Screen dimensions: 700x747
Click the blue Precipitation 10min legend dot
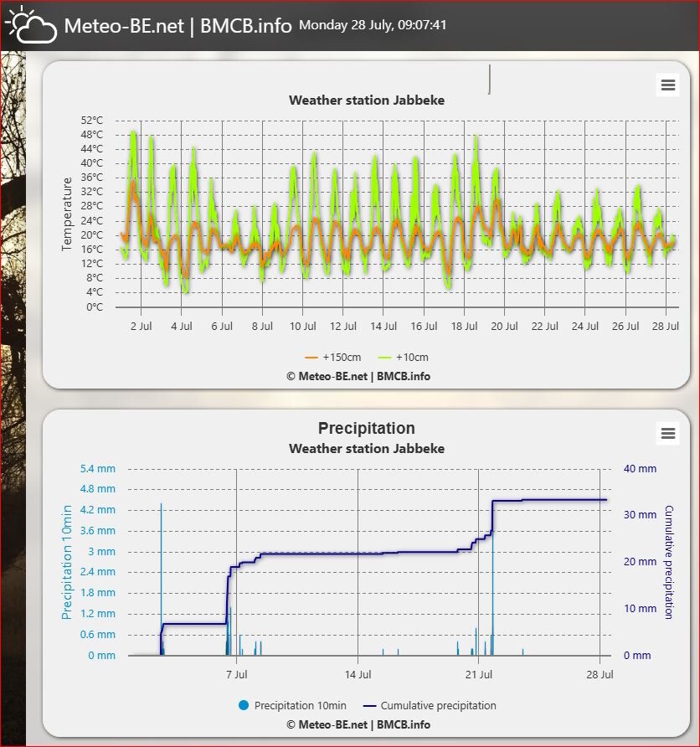244,706
